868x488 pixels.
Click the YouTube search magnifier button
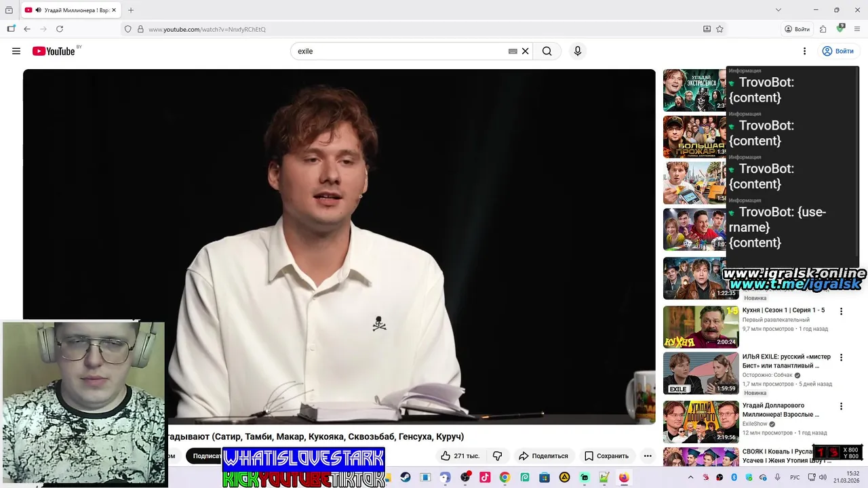pyautogui.click(x=547, y=51)
